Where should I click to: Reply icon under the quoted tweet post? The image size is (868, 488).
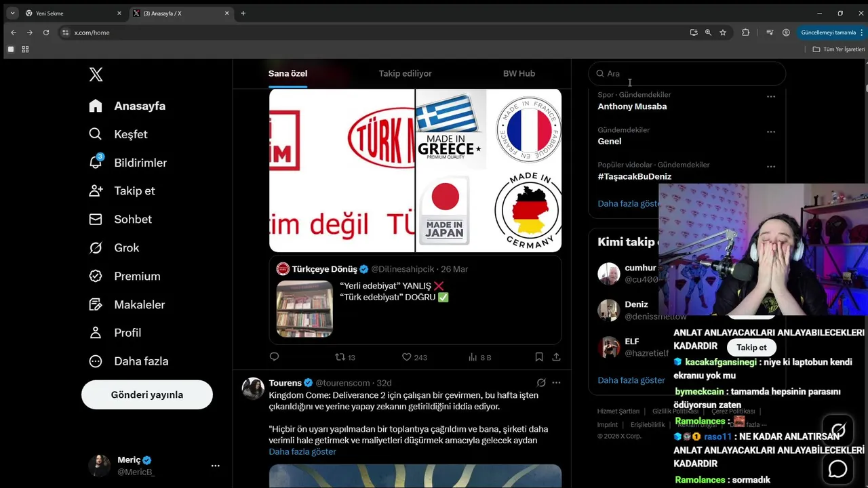pyautogui.click(x=274, y=357)
